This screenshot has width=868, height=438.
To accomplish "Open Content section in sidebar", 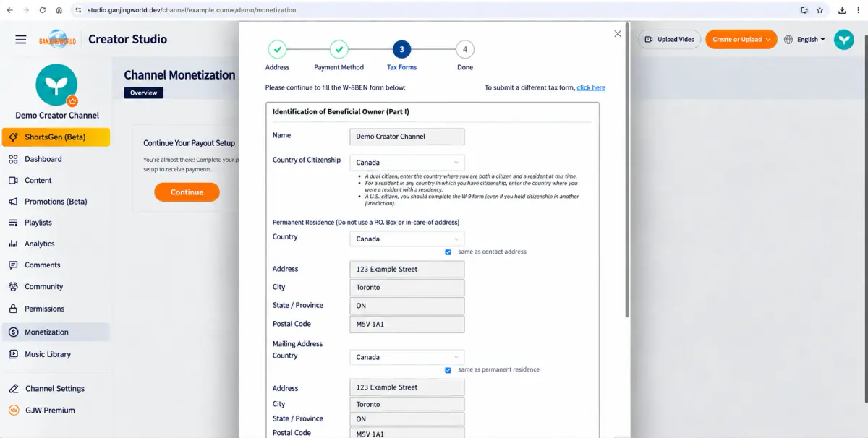I will (x=56, y=180).
